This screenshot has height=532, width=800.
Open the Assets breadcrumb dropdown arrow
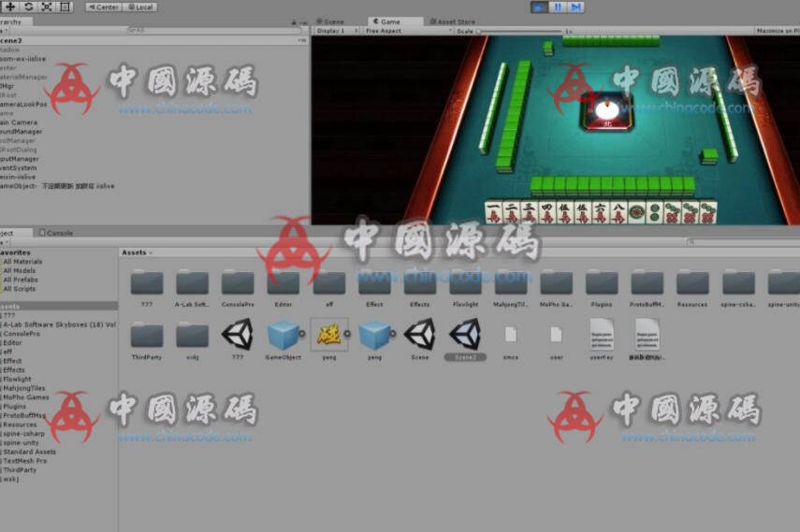151,252
